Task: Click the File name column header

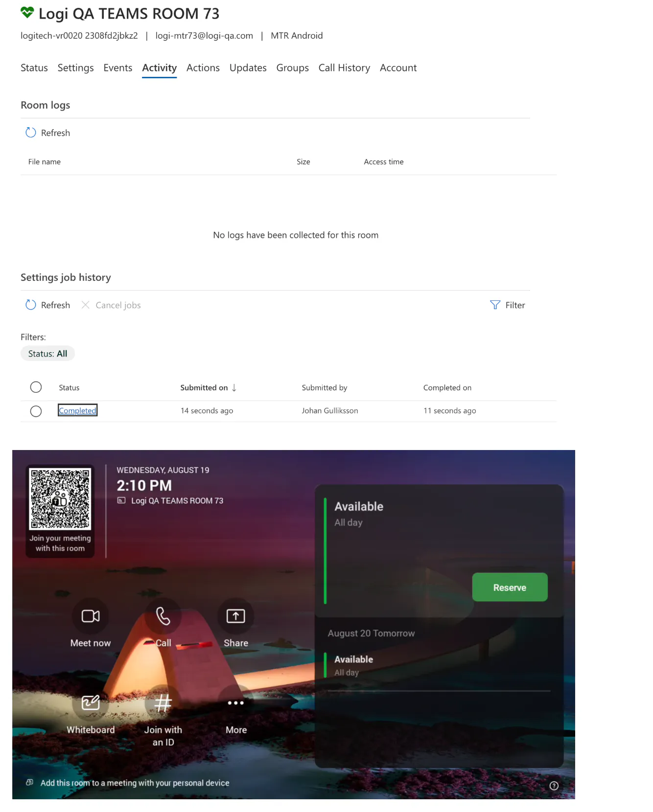Action: click(45, 162)
